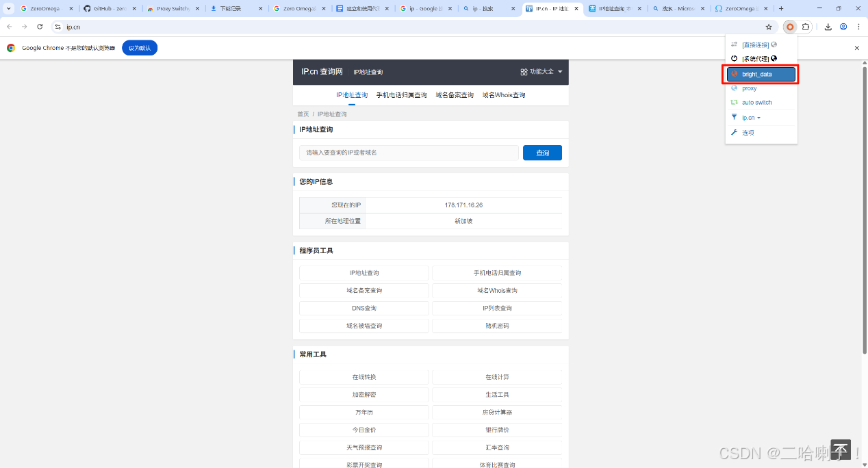
Task: Open the Chrome profile avatar icon
Action: point(843,27)
